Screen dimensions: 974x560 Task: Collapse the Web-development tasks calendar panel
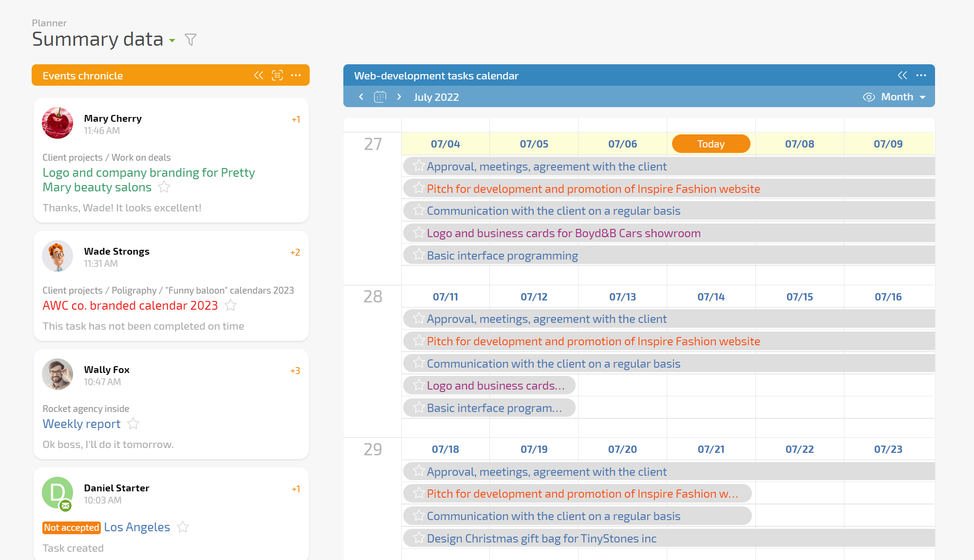pyautogui.click(x=902, y=75)
